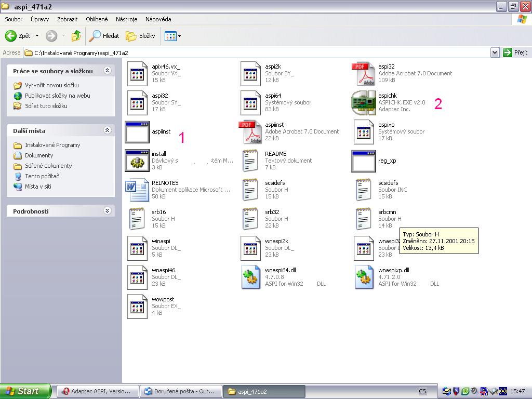Open Hledat search panel
The image size is (532, 399).
(x=104, y=36)
